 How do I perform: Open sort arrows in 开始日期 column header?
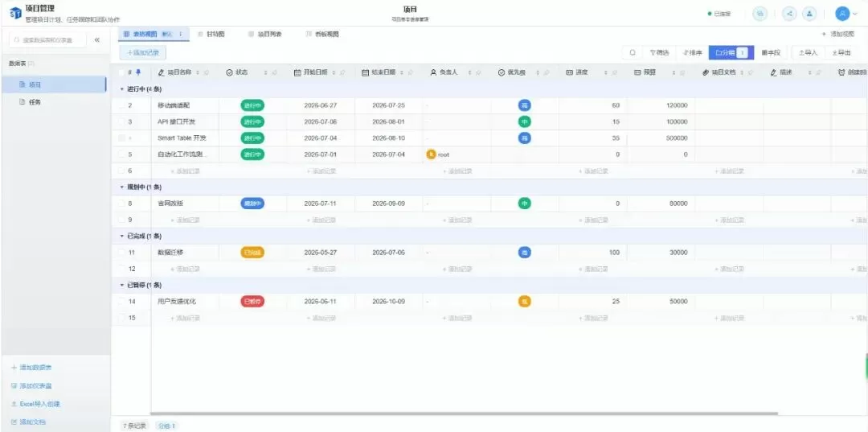(334, 72)
